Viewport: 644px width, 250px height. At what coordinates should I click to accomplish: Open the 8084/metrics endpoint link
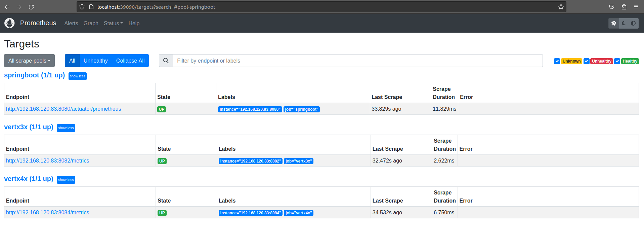[47, 212]
